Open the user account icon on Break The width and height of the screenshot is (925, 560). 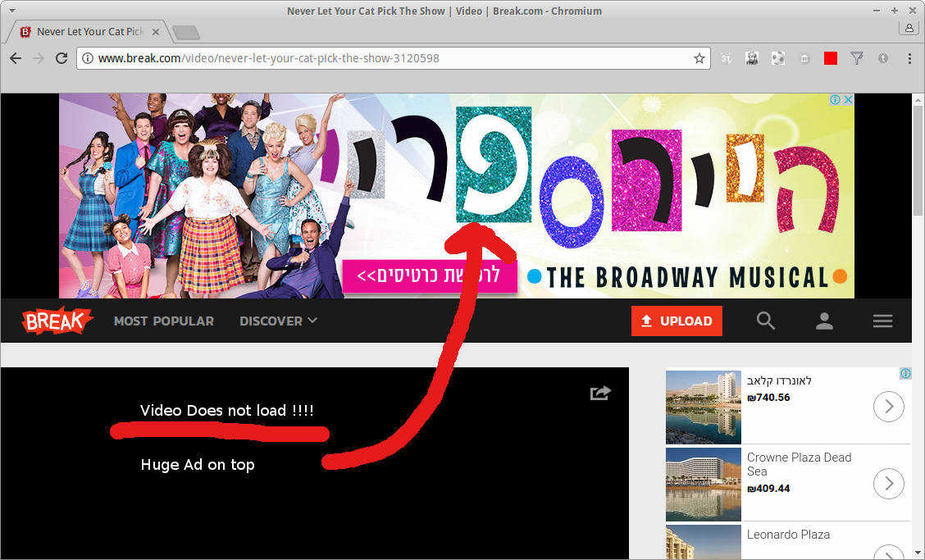click(824, 321)
